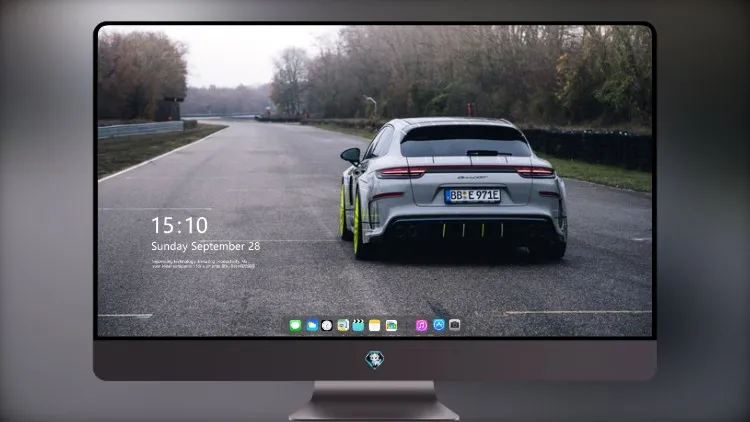
Task: Open the blue App Store icon
Action: pos(439,325)
